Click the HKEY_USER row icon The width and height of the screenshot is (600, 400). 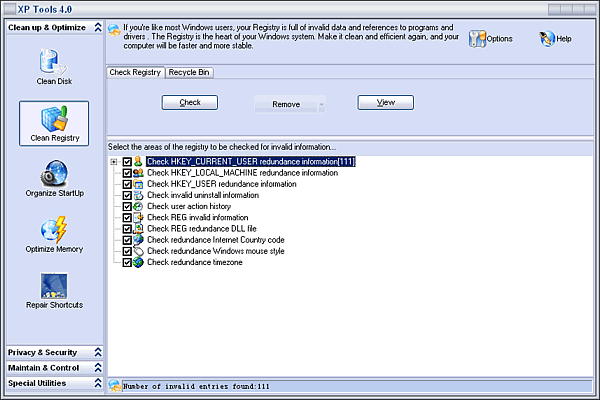tap(138, 184)
